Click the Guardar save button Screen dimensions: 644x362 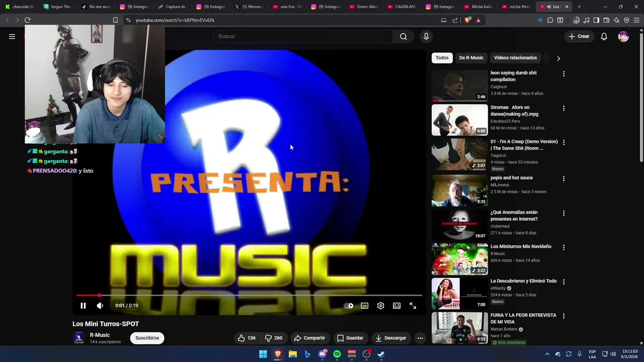350,338
